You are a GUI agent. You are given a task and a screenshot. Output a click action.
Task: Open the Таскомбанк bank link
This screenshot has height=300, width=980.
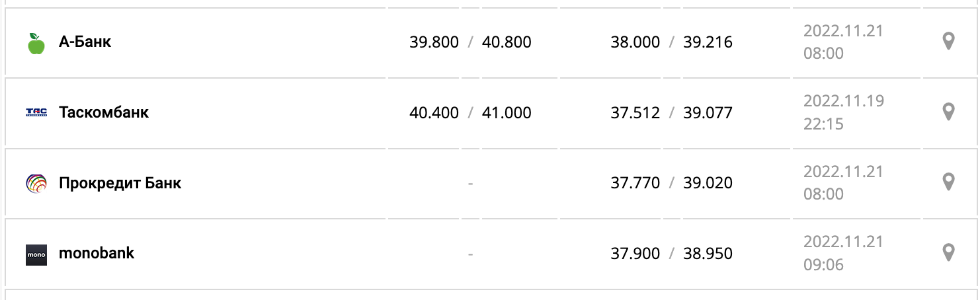coord(104,112)
